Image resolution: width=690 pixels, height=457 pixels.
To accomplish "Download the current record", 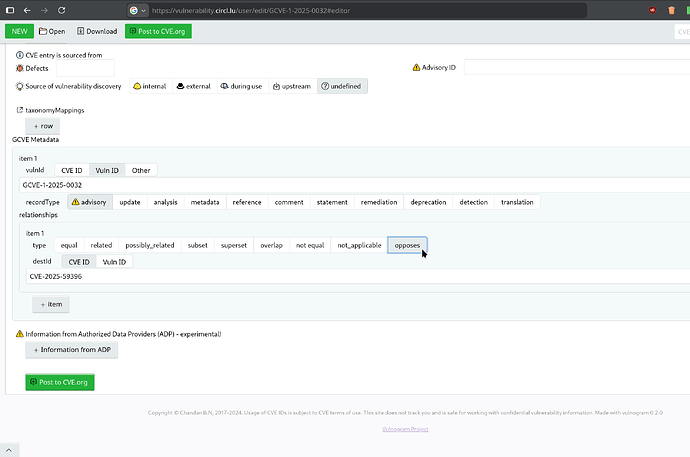I will 95,31.
